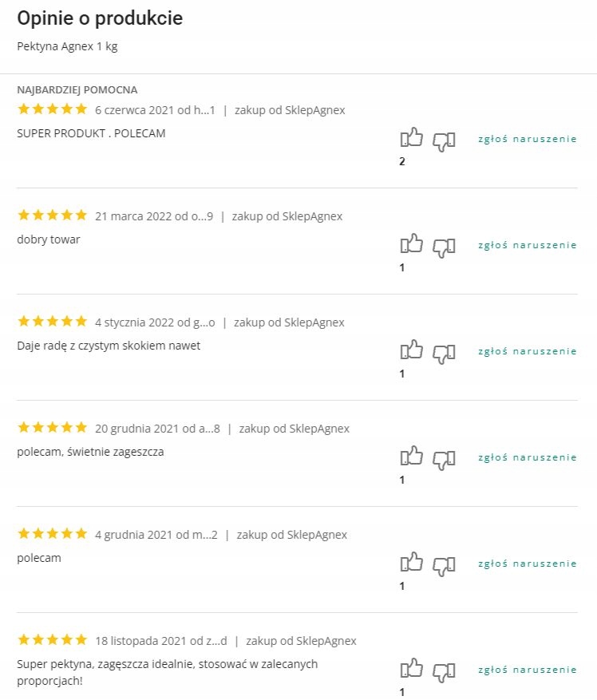Thumbs down the "Super pektyna" review
Image resolution: width=597 pixels, height=700 pixels.
[x=444, y=671]
